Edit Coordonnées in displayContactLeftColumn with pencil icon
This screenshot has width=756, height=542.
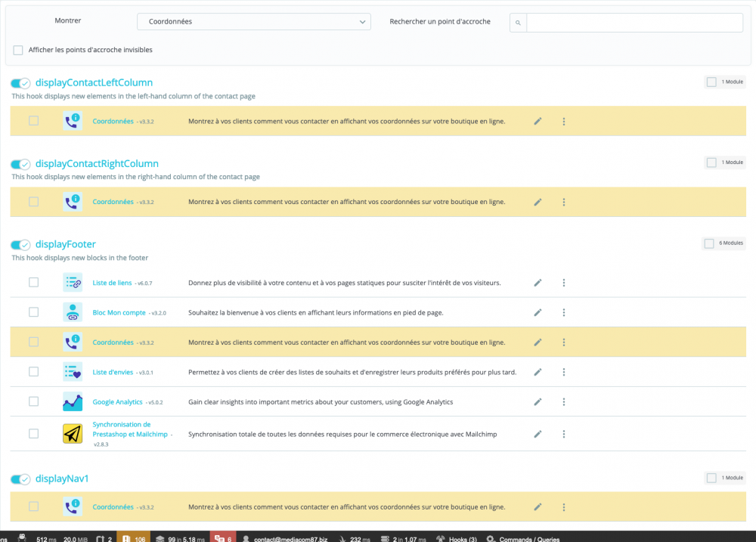pos(538,121)
